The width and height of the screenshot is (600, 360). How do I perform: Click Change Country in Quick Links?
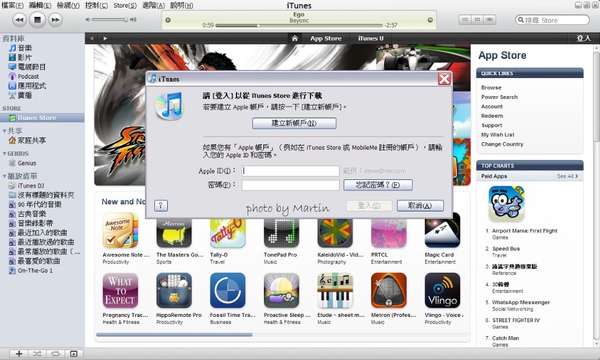pos(502,144)
